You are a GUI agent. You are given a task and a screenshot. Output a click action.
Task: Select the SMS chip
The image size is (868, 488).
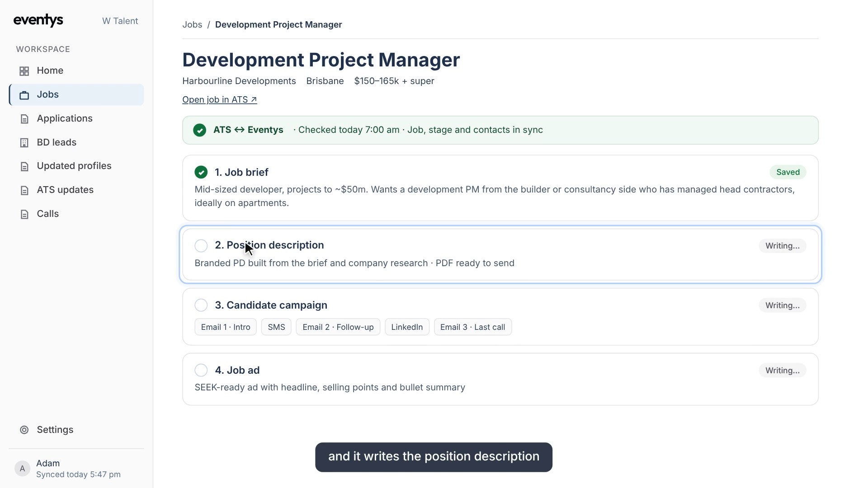(276, 327)
